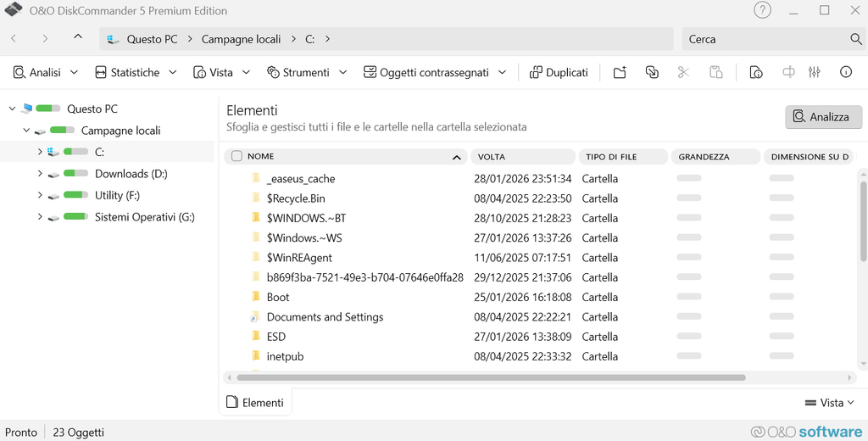The image size is (868, 441).
Task: Click the usage bar of Downloads (D:)
Action: coord(75,173)
